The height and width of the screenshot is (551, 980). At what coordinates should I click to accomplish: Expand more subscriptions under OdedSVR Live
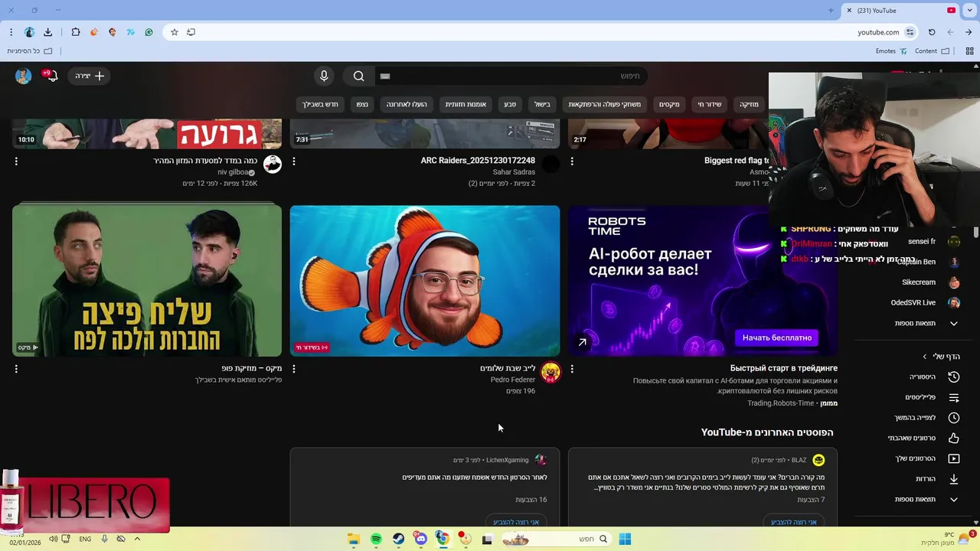coord(926,323)
